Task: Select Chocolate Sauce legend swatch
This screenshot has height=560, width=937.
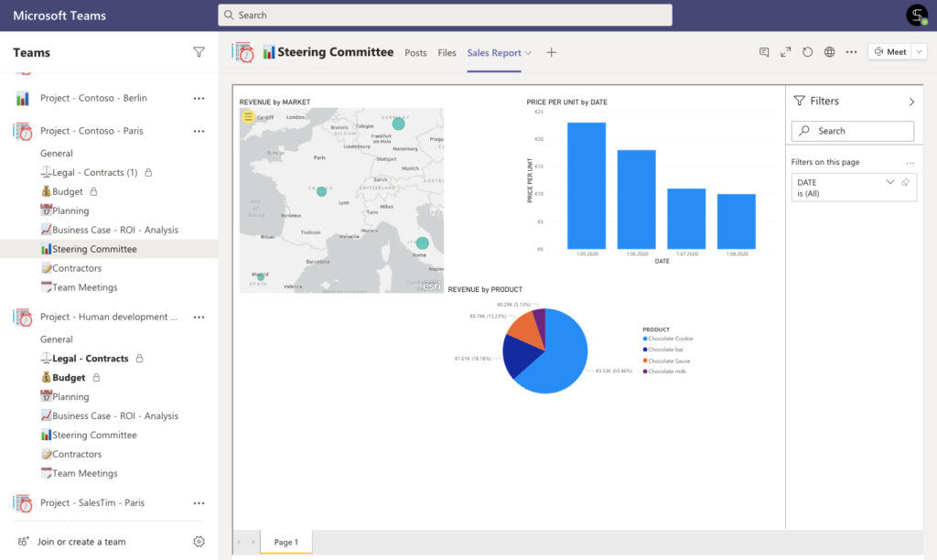Action: coord(645,361)
